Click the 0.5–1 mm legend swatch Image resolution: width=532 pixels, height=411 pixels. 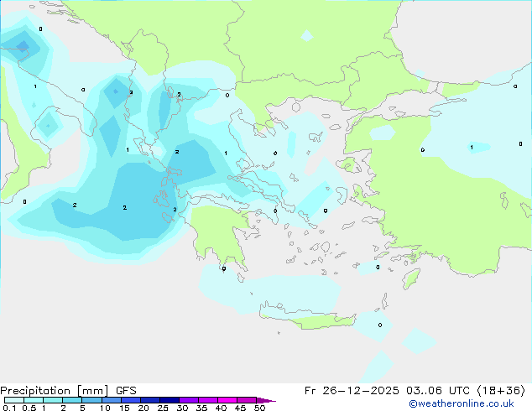pos(34,400)
